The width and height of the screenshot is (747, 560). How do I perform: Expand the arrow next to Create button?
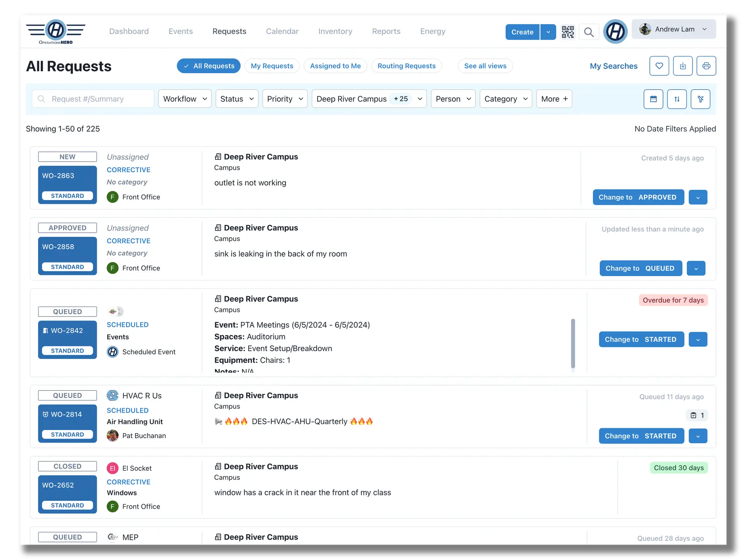pos(548,32)
